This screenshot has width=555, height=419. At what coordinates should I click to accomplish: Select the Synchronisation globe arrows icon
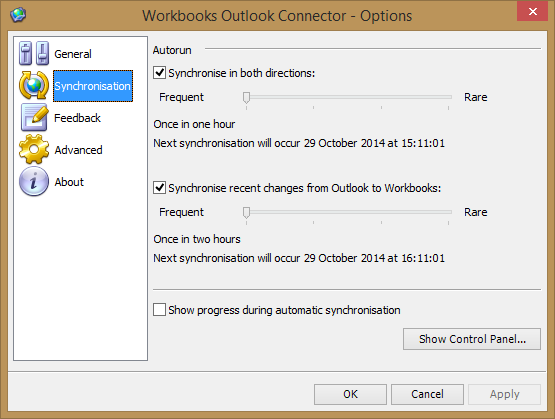[x=34, y=85]
